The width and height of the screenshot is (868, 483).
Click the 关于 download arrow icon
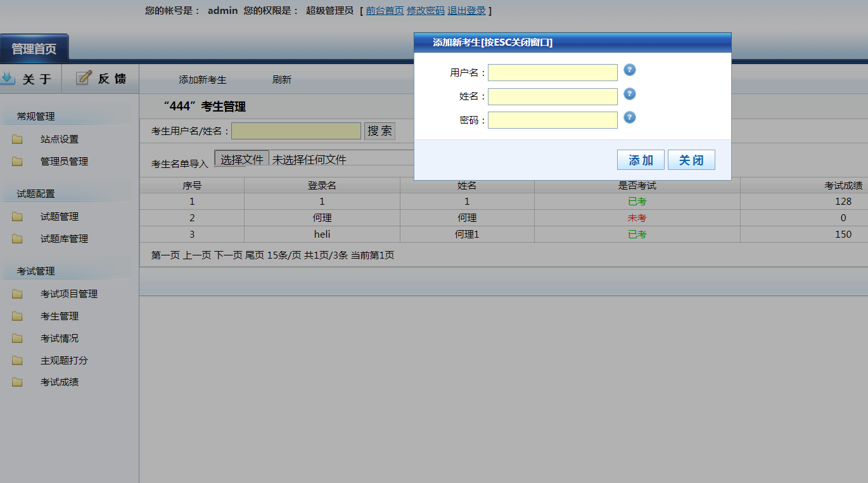8,78
